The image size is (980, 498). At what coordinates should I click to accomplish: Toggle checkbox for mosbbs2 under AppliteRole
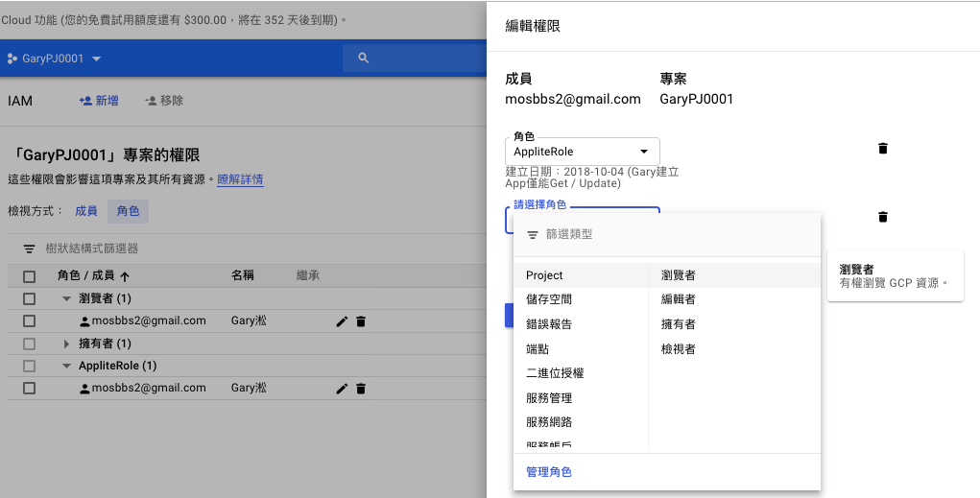30,388
